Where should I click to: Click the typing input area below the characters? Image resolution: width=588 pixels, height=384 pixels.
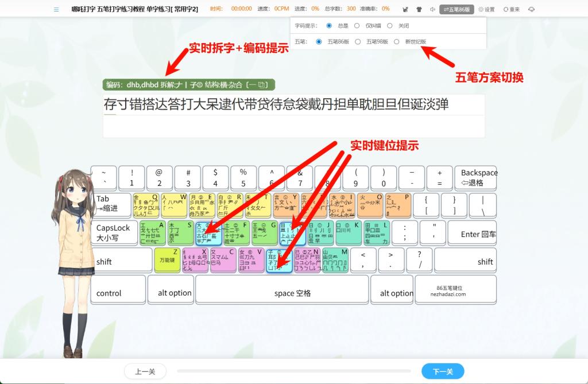293,126
